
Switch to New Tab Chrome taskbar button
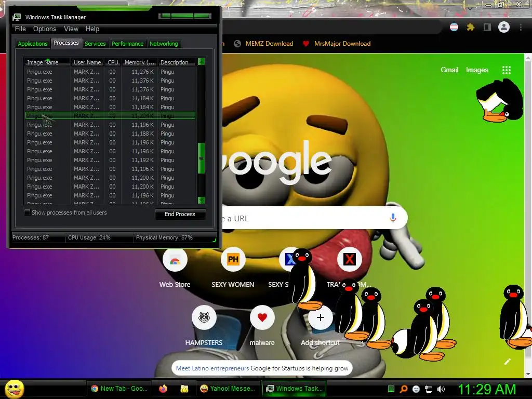(x=119, y=389)
